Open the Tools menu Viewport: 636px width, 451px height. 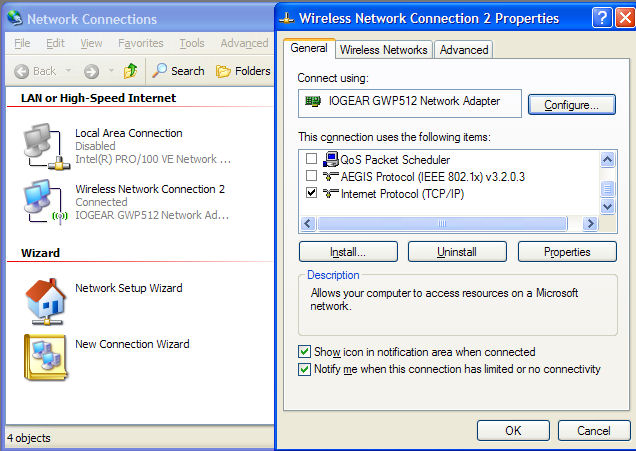click(192, 43)
